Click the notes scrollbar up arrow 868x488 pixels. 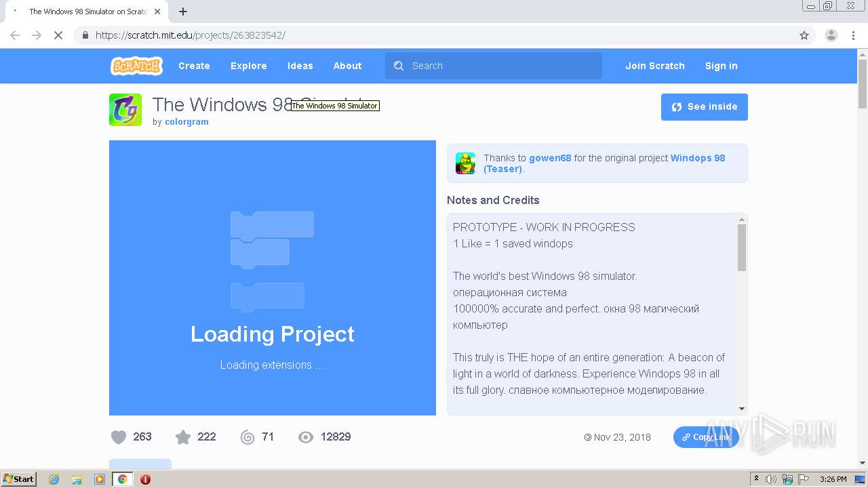(741, 219)
